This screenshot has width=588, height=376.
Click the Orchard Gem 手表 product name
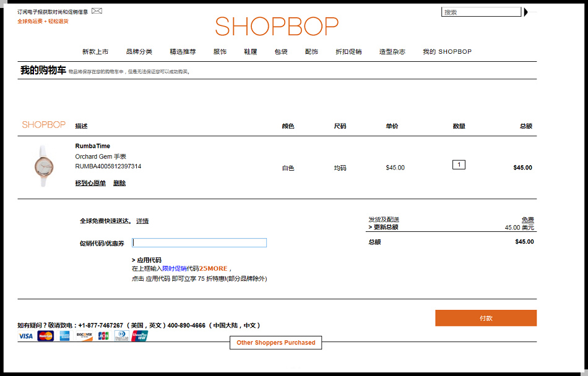(x=100, y=156)
